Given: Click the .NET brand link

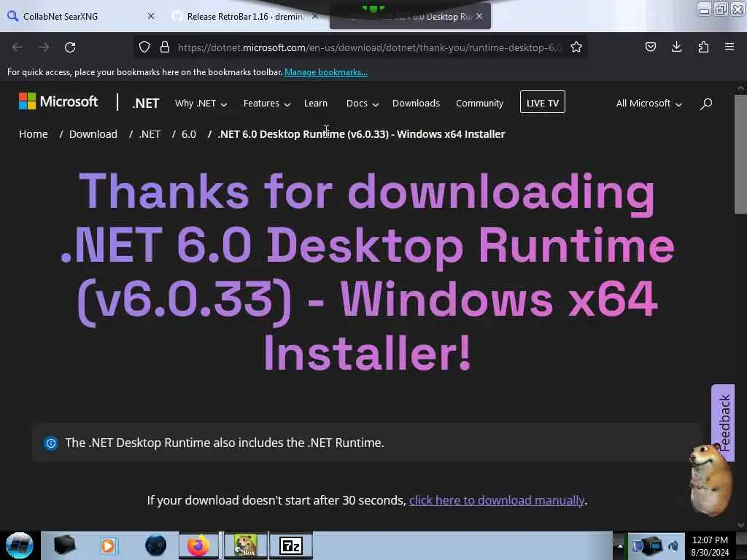Looking at the screenshot, I should pyautogui.click(x=145, y=104).
